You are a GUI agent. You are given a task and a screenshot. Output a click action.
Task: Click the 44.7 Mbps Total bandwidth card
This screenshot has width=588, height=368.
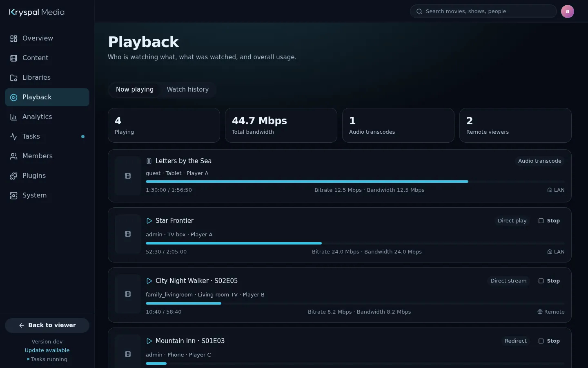point(281,125)
